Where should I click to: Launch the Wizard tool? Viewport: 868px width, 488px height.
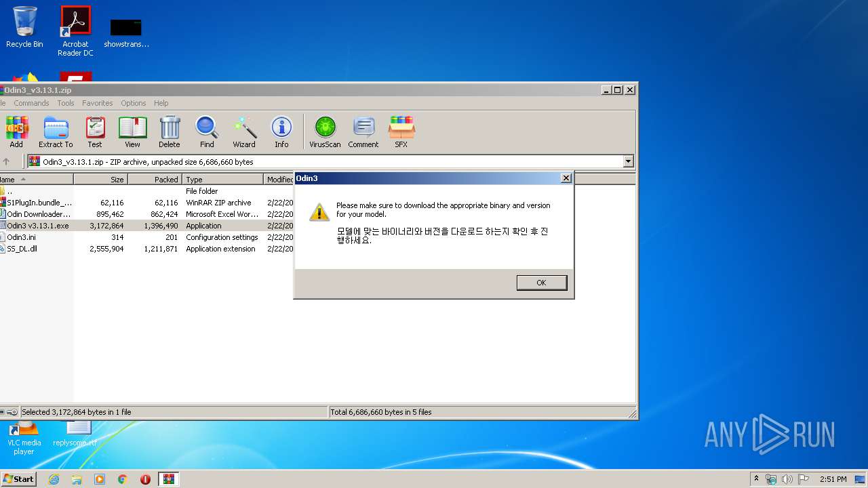(x=244, y=132)
